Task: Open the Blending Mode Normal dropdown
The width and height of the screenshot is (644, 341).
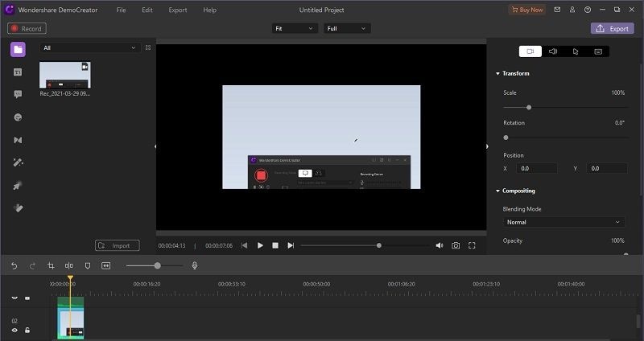Action: [x=563, y=222]
